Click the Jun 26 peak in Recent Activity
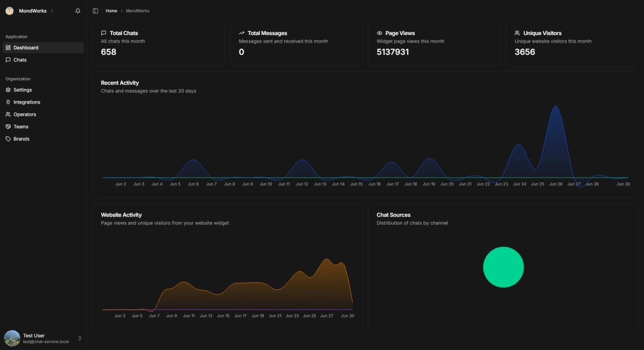 point(556,107)
